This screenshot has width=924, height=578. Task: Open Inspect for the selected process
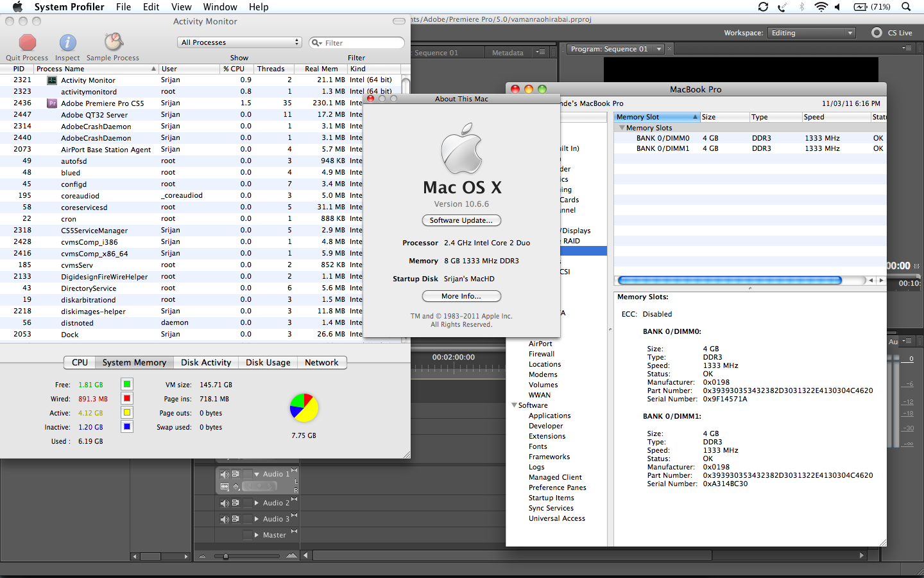[67, 42]
